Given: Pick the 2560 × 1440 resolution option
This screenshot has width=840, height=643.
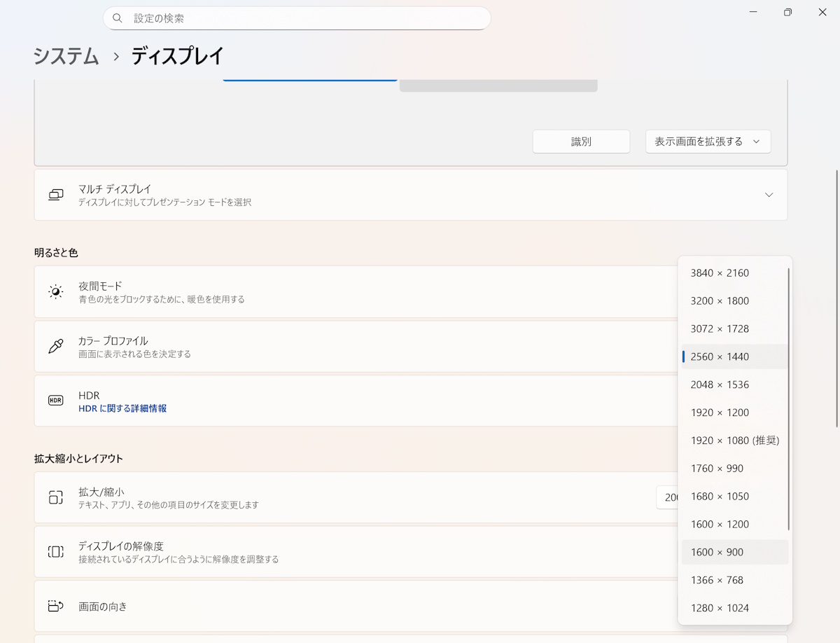Looking at the screenshot, I should (720, 357).
